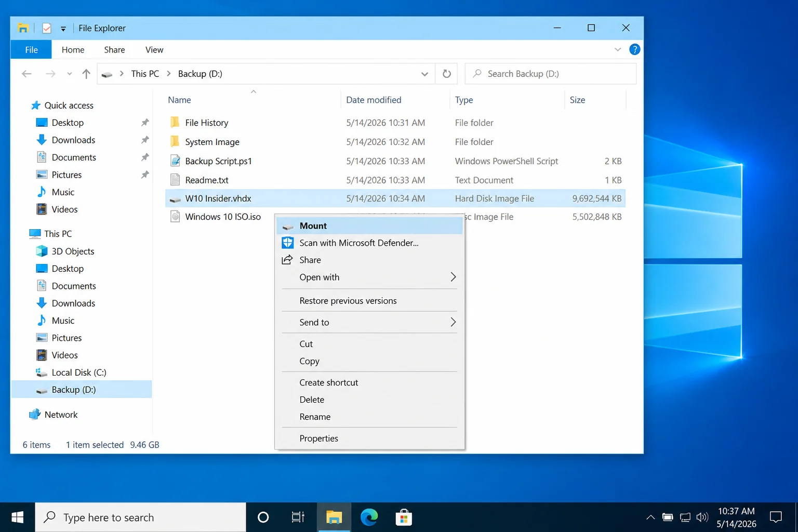Click the Mount option in context menu
The width and height of the screenshot is (798, 532).
click(369, 226)
